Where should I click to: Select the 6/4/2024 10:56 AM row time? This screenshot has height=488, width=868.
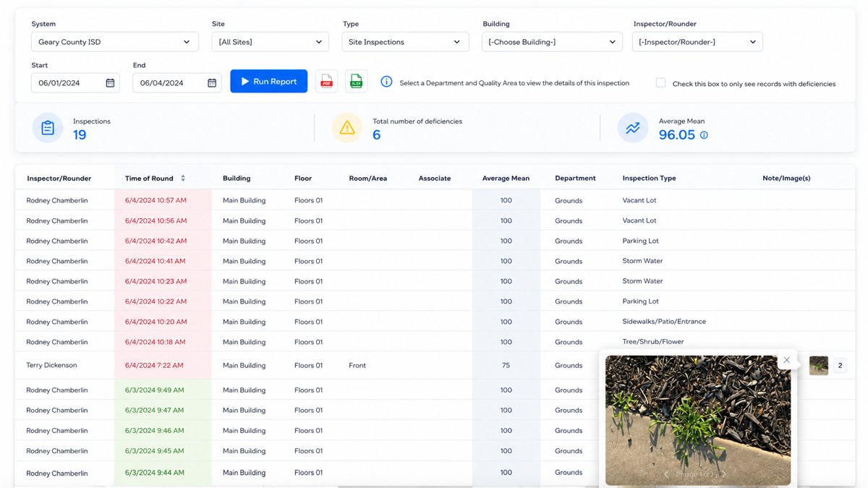tap(156, 221)
